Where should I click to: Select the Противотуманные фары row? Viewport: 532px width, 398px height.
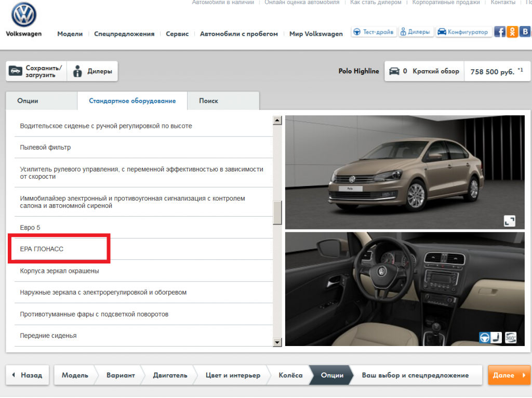click(x=143, y=314)
